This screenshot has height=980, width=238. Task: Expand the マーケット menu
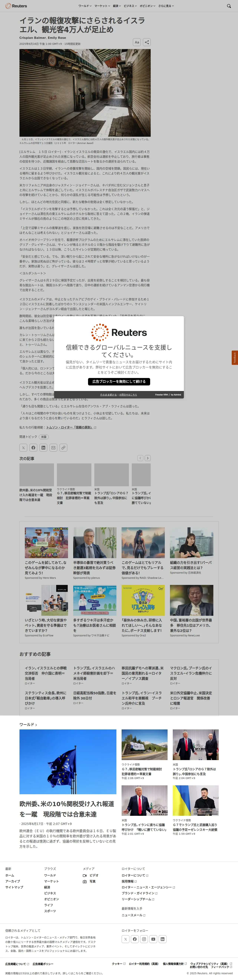(102, 6)
